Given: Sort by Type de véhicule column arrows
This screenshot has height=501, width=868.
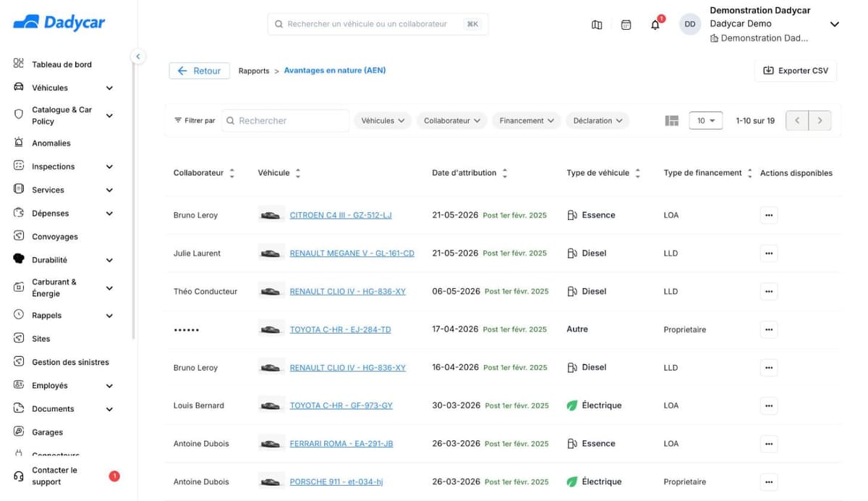Looking at the screenshot, I should coord(638,173).
